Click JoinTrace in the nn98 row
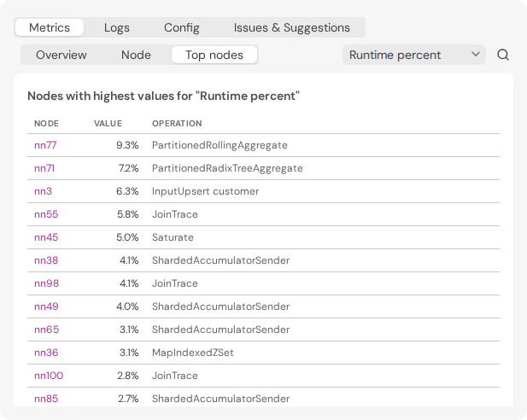This screenshot has width=527, height=420. [x=175, y=283]
